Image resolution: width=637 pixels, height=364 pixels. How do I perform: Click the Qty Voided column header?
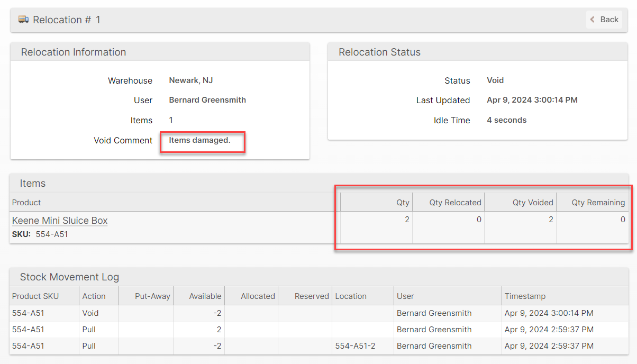pyautogui.click(x=532, y=202)
